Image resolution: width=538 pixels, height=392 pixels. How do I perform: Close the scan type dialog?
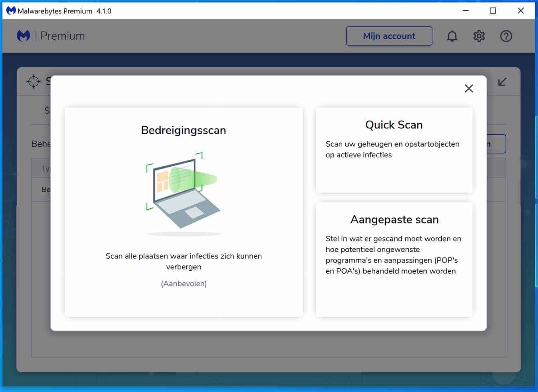pos(469,88)
